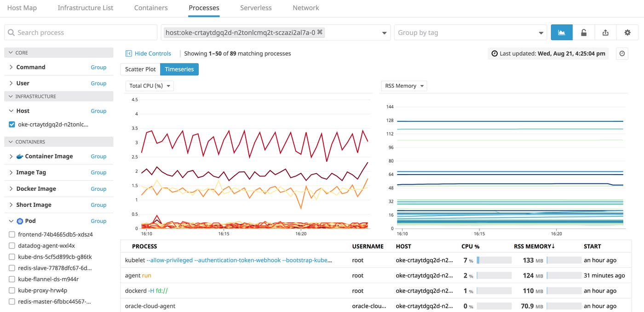Click the lock icon to lock the view
The width and height of the screenshot is (644, 312).
tap(583, 32)
